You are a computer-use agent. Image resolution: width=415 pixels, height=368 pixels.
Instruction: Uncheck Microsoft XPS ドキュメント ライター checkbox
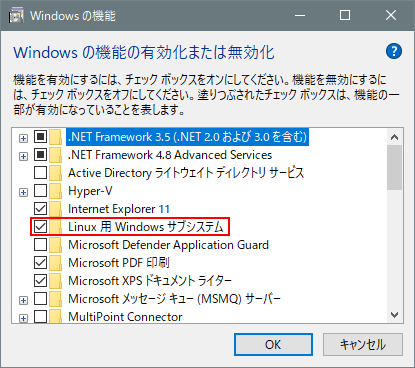(x=40, y=281)
